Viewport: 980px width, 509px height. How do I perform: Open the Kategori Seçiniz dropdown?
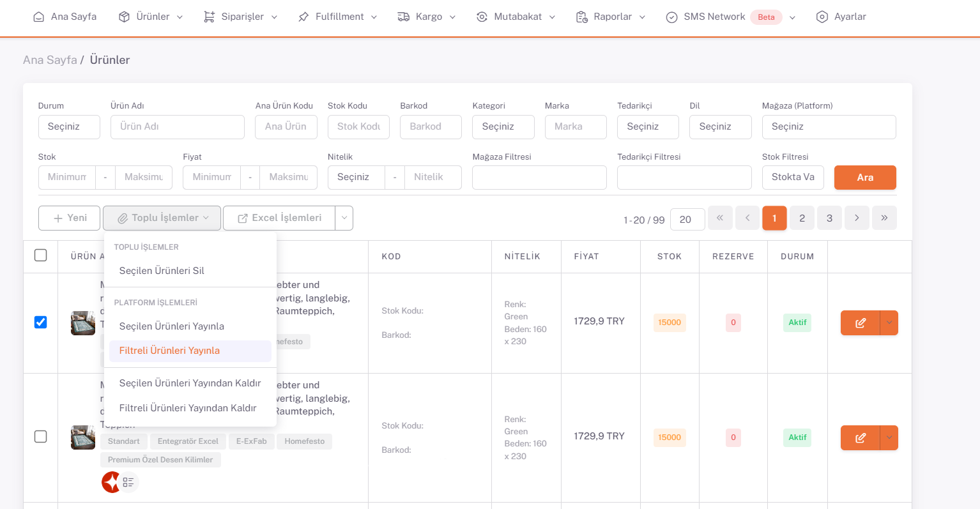pos(503,126)
